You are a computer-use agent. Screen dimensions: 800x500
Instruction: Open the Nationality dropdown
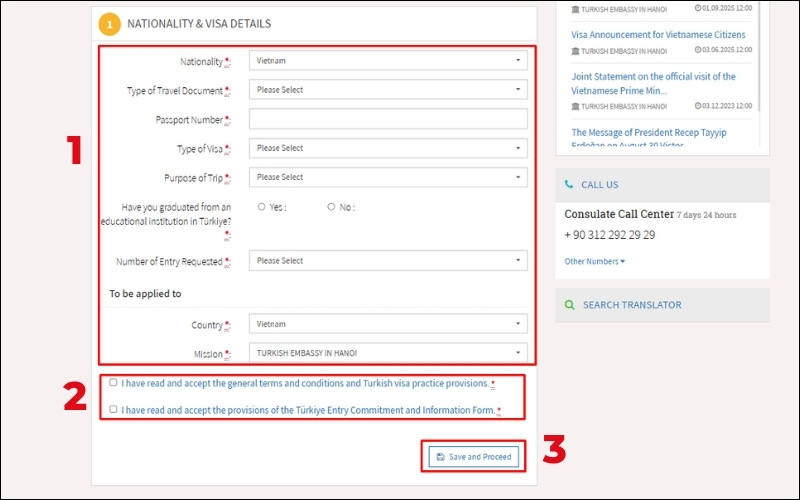387,61
